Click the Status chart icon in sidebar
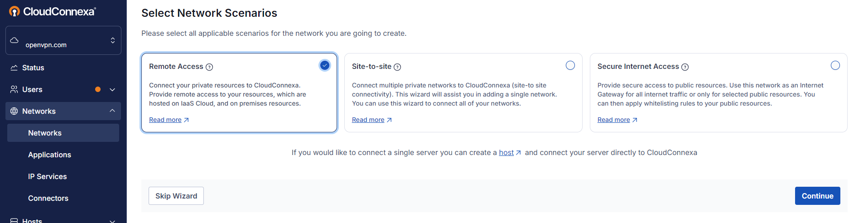 (14, 68)
